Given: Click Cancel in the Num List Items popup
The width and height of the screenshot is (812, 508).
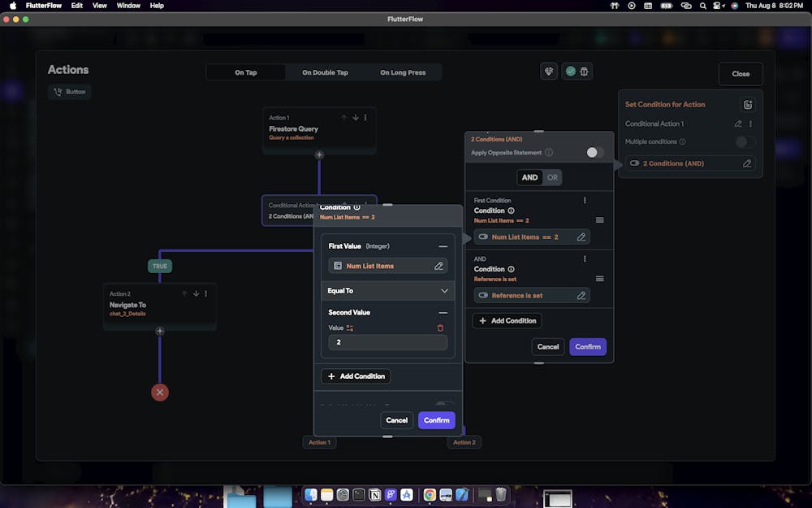Looking at the screenshot, I should [x=397, y=420].
